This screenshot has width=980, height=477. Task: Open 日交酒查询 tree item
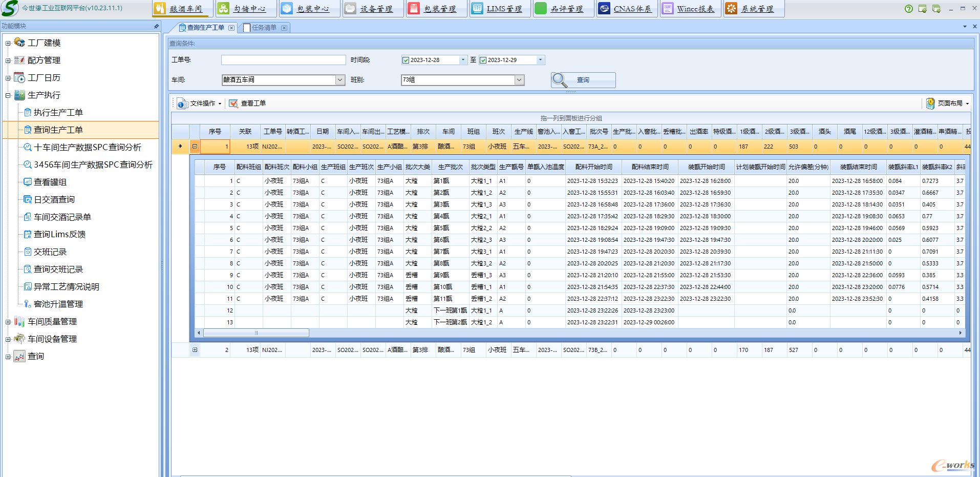coord(54,200)
